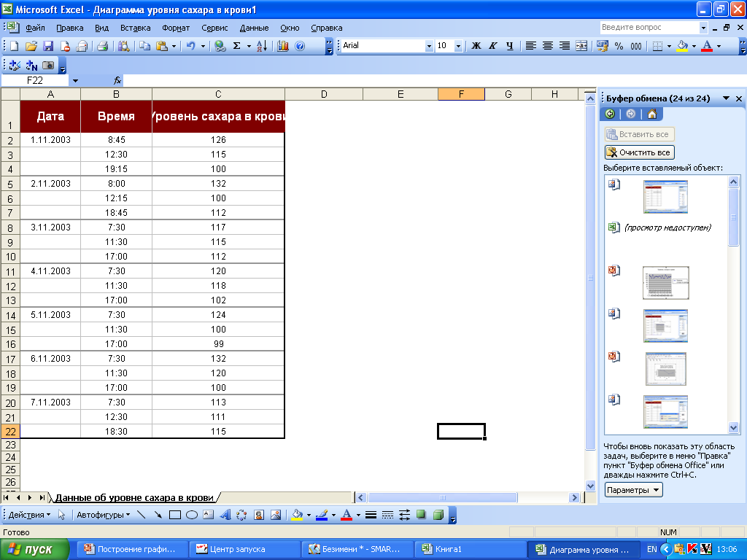The height and width of the screenshot is (560, 747).
Task: Open the Chart Wizard icon
Action: 283,46
